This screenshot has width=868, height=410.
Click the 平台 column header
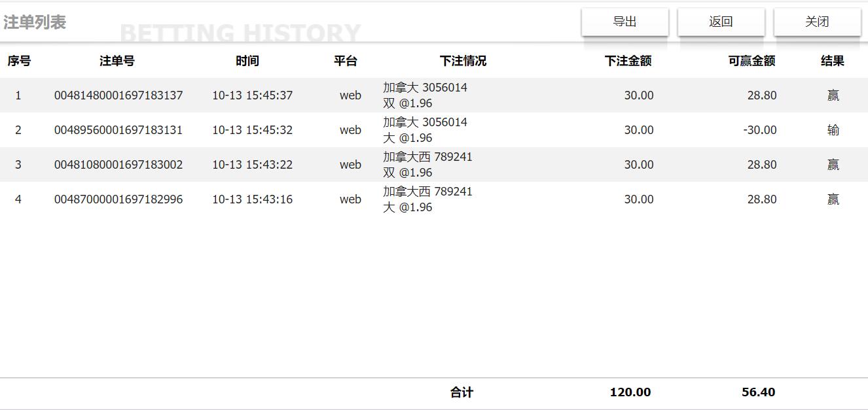coord(346,61)
